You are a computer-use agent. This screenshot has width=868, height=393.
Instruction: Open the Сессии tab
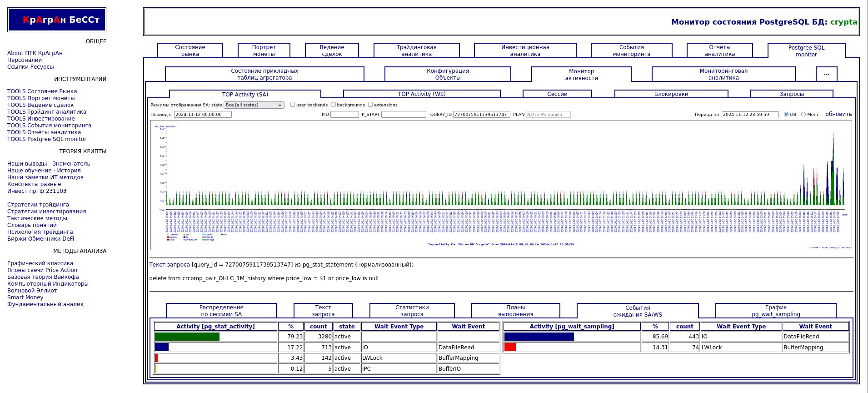557,94
